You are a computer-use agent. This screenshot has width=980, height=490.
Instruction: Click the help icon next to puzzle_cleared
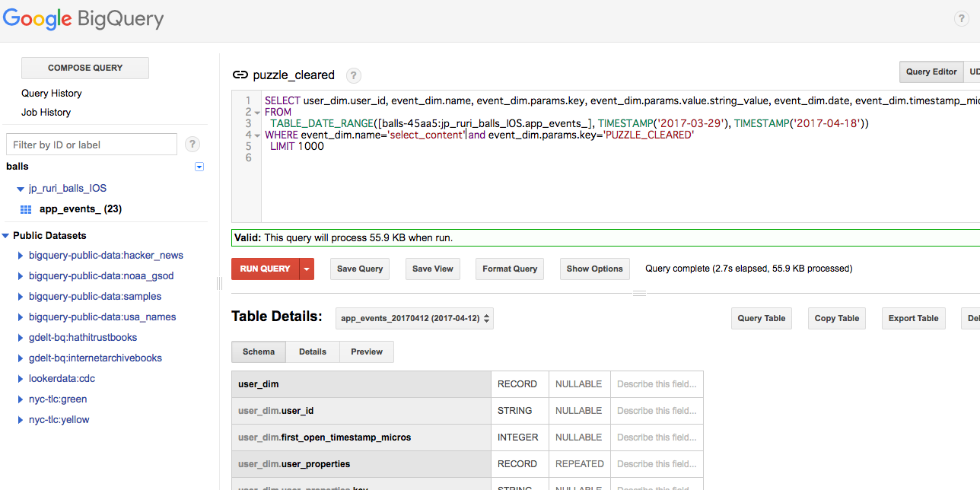pyautogui.click(x=354, y=75)
